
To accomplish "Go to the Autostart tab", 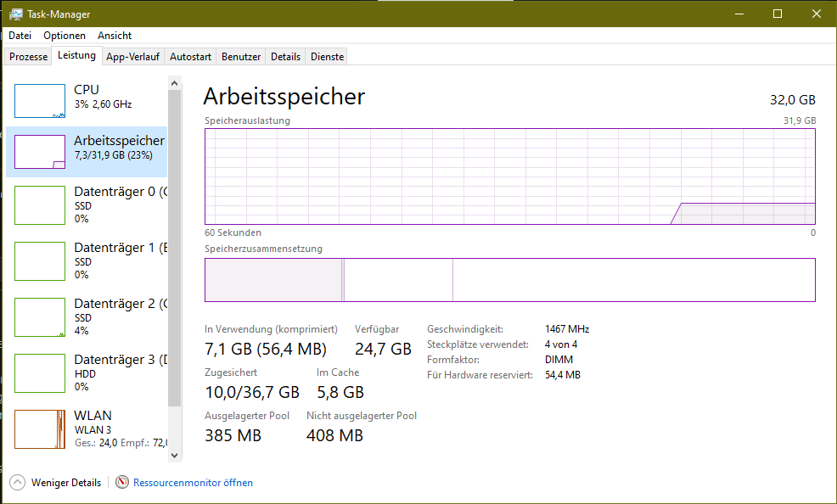I will tap(190, 57).
